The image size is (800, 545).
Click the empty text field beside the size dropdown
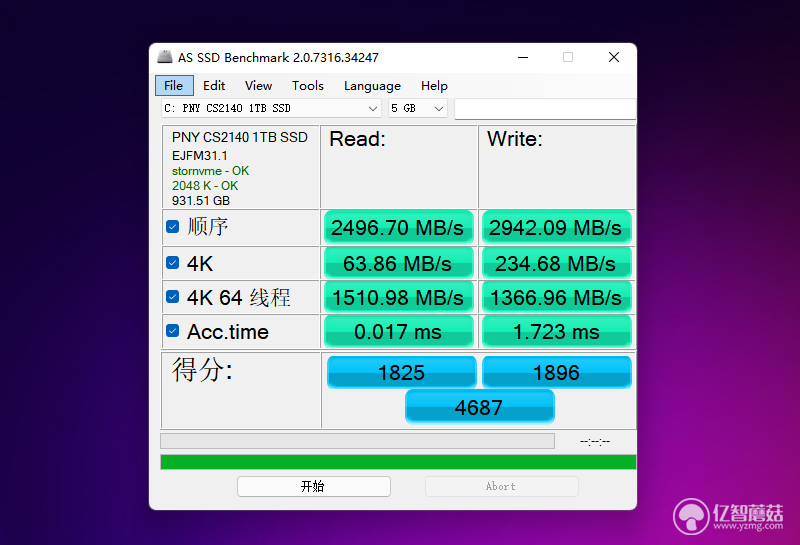[x=545, y=109]
